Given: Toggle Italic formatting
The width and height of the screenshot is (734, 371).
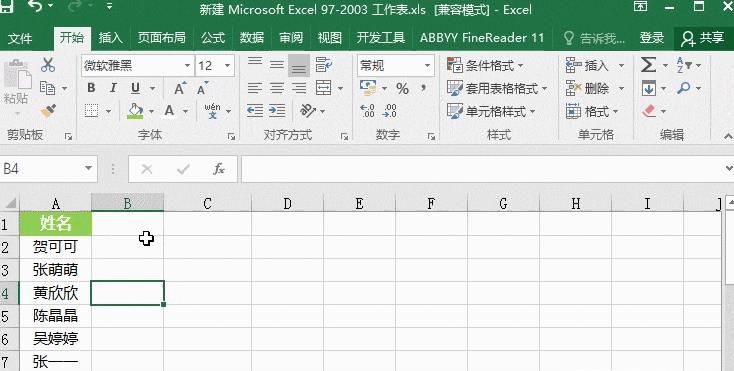Looking at the screenshot, I should tap(113, 88).
